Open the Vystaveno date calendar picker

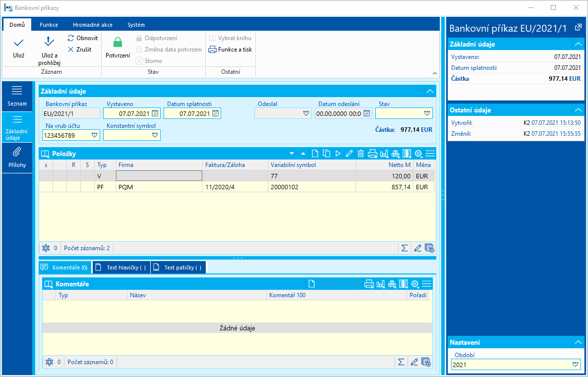pyautogui.click(x=155, y=113)
